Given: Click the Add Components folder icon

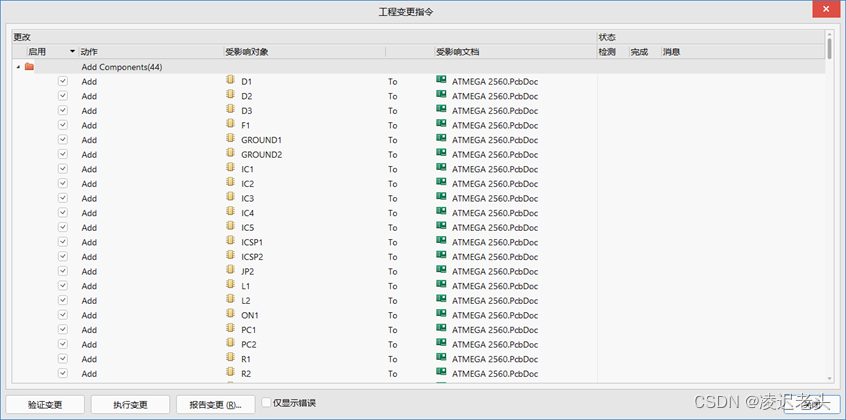Looking at the screenshot, I should point(29,67).
